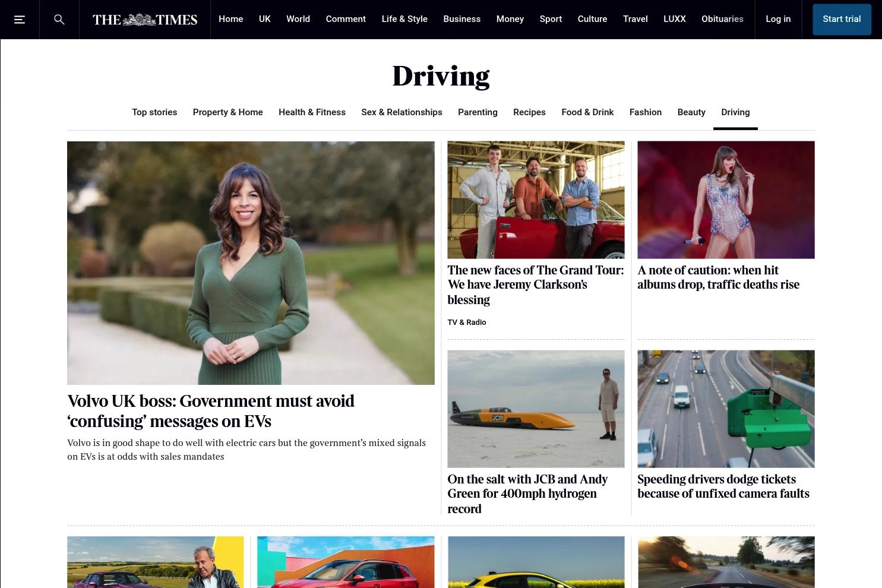Open the LUXX section
Viewport: 882px width, 588px height.
pyautogui.click(x=674, y=19)
